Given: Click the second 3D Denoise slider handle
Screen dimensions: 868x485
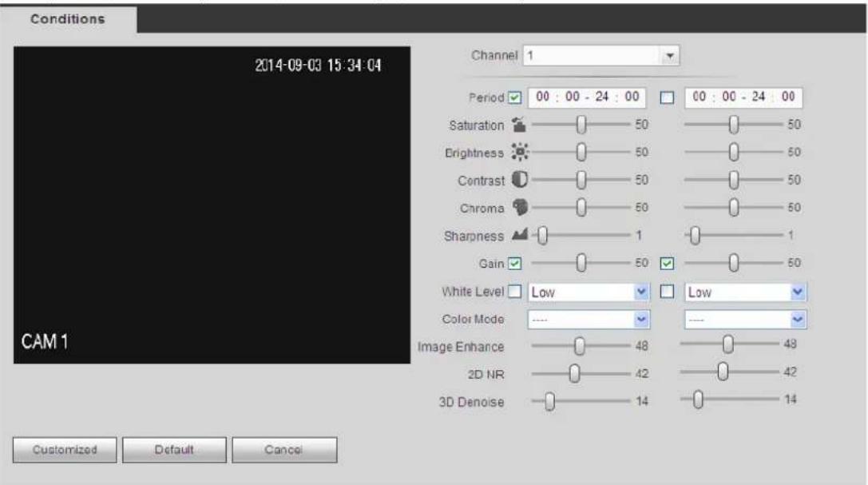Looking at the screenshot, I should (x=698, y=400).
